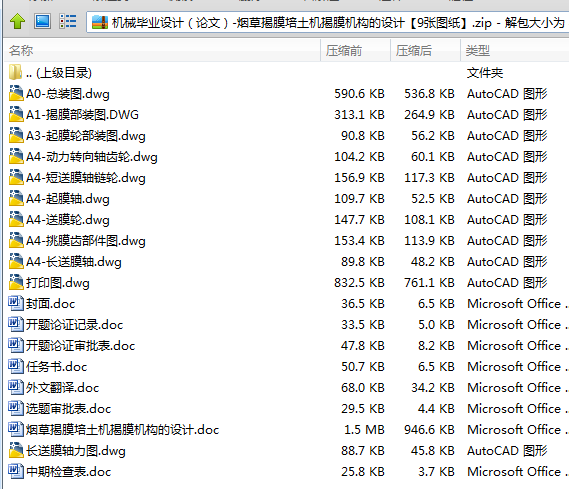Select file name 烟草揭膜培土机揭膜机构的设计.doc
569x489 pixels.
pyautogui.click(x=123, y=430)
